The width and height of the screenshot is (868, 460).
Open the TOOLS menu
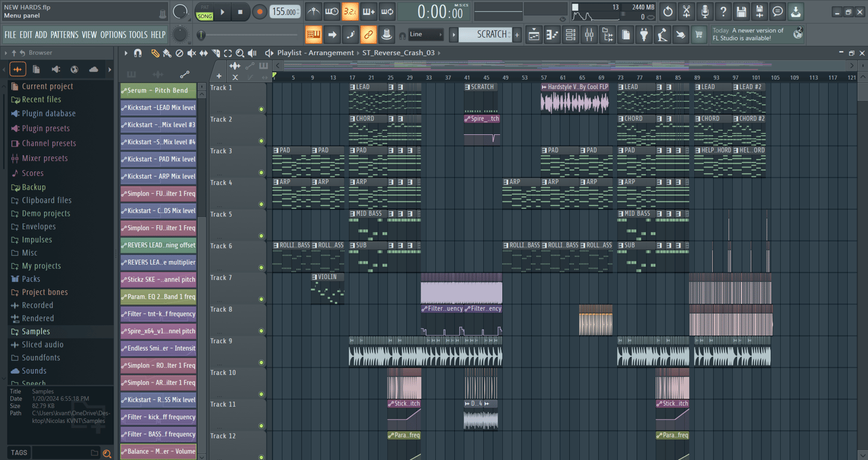[x=138, y=35]
